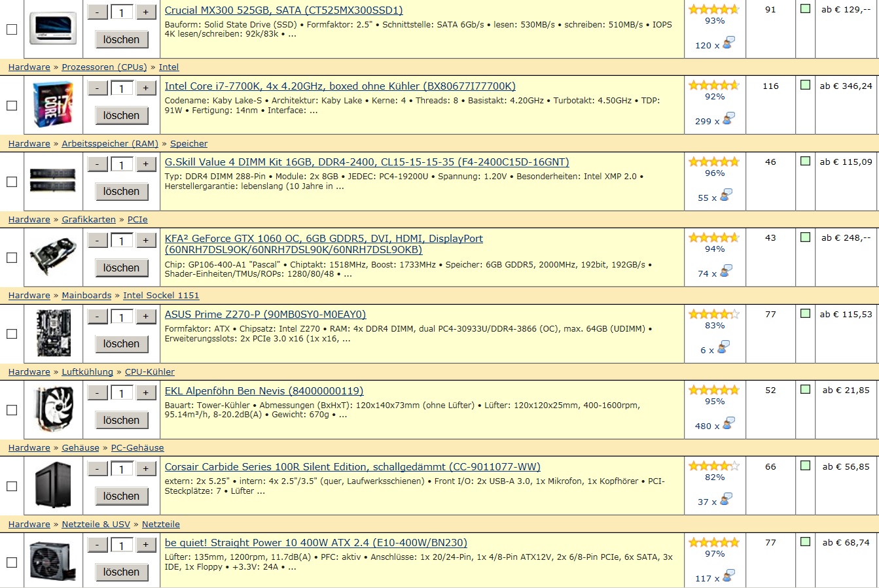Go to Arbeitsspeicher (RAM) breadcrumb

click(110, 143)
